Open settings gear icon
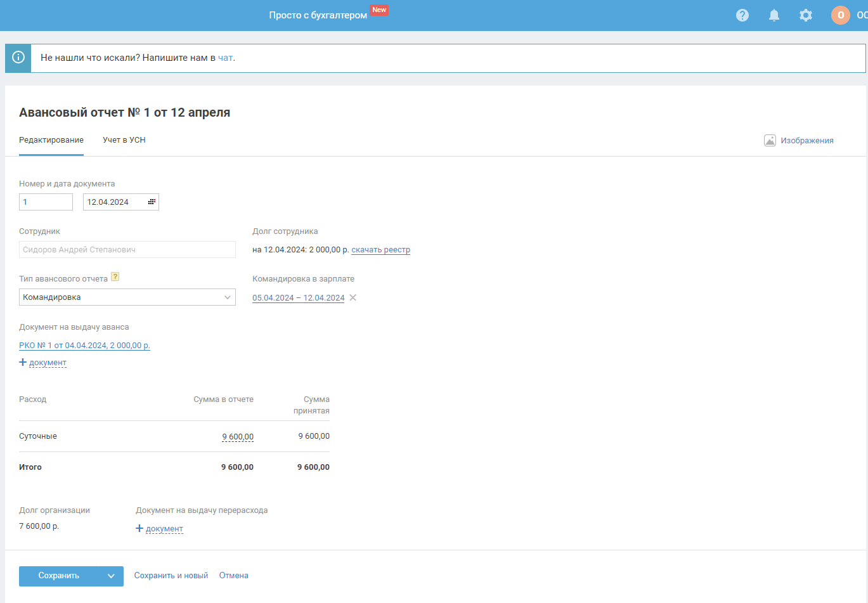Image resolution: width=868 pixels, height=603 pixels. [x=806, y=15]
